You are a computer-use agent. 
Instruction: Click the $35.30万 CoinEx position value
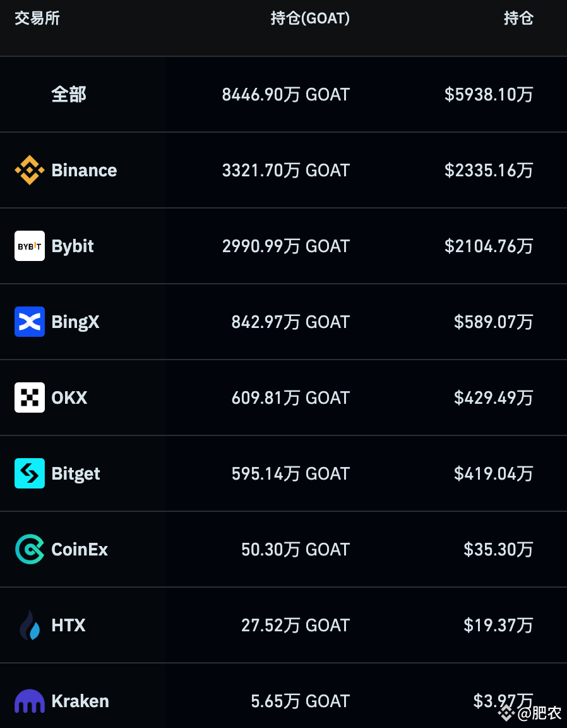498,549
